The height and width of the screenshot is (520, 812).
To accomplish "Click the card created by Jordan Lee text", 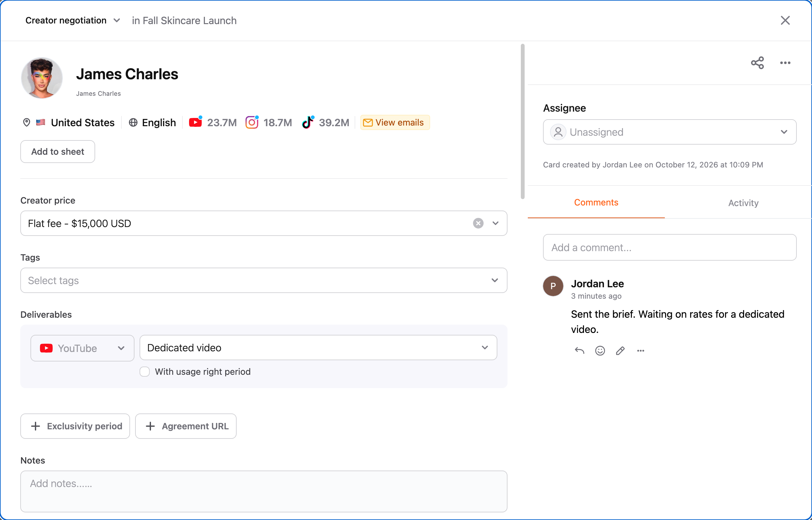I will click(x=653, y=165).
